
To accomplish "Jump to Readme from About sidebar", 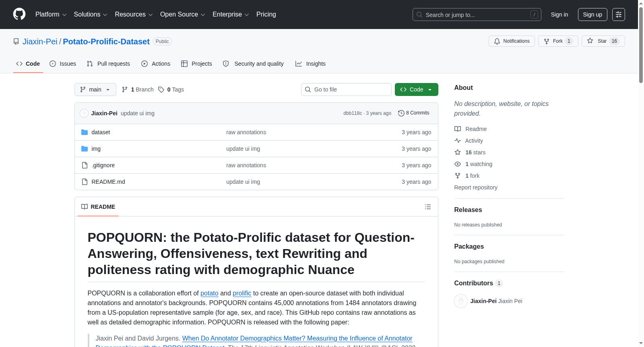I will pyautogui.click(x=471, y=129).
